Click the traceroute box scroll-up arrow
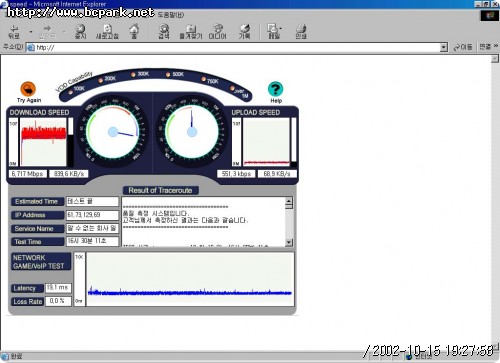500x363 pixels. coord(289,201)
